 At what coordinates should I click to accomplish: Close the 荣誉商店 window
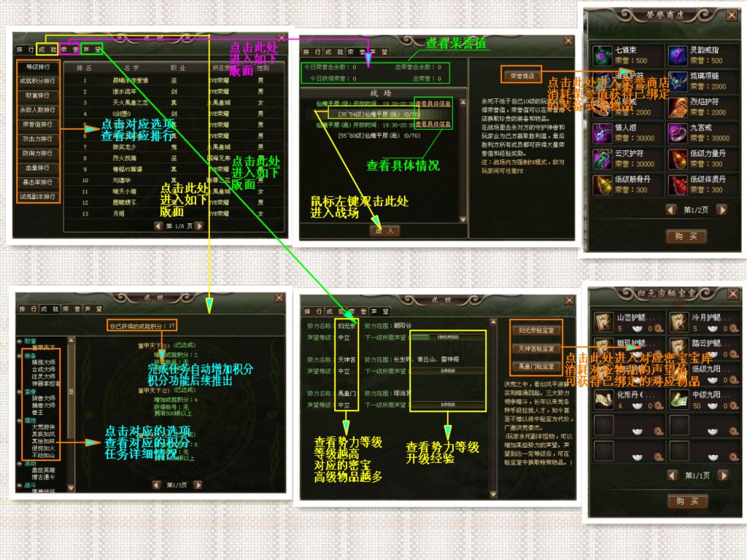pyautogui.click(x=732, y=15)
